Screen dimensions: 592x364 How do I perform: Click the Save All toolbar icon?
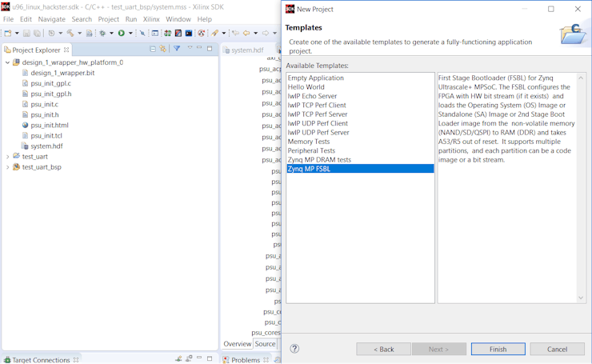coord(37,34)
